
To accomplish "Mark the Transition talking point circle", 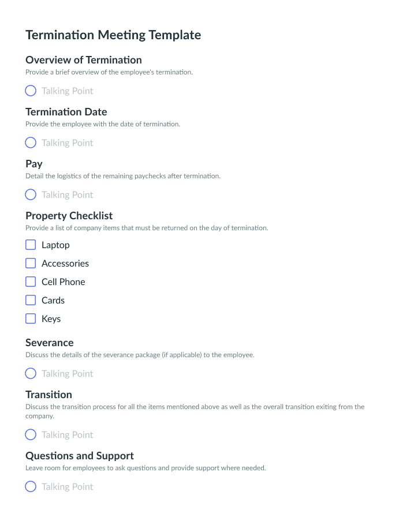I will [x=31, y=434].
